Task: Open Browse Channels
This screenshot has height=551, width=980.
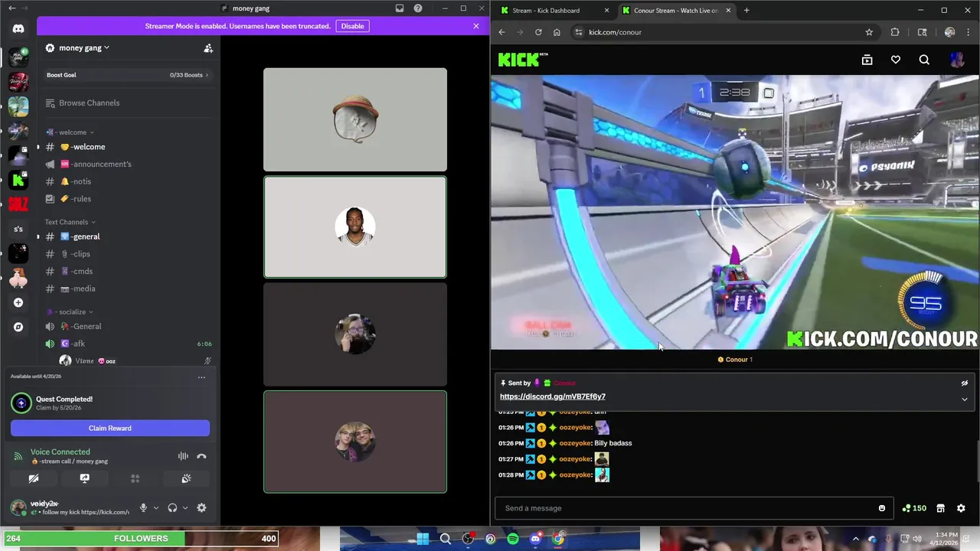Action: point(128,103)
